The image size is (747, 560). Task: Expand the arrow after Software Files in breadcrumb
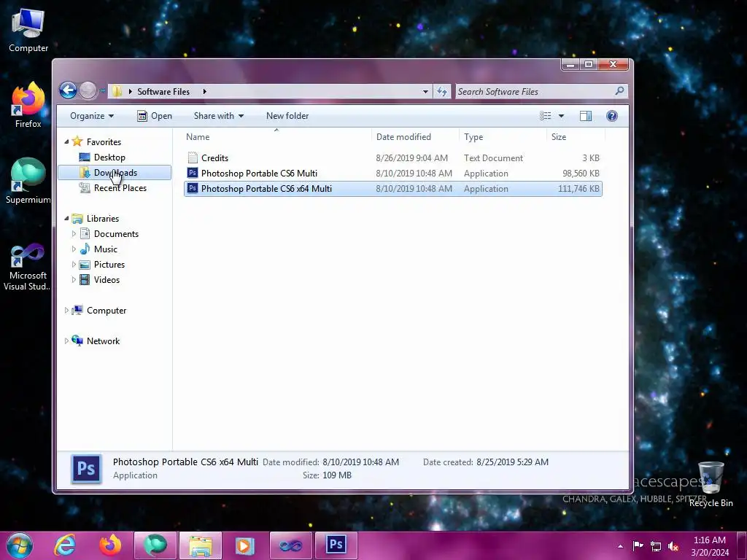(204, 91)
